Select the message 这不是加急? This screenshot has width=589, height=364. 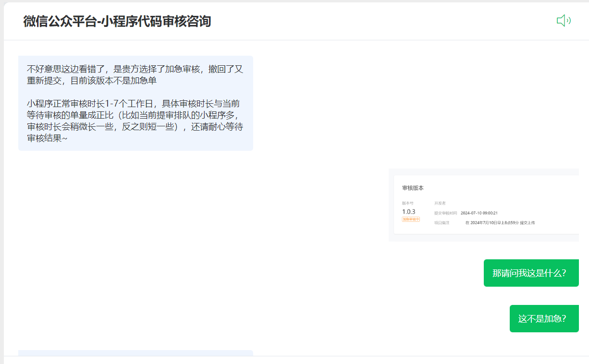tap(544, 318)
